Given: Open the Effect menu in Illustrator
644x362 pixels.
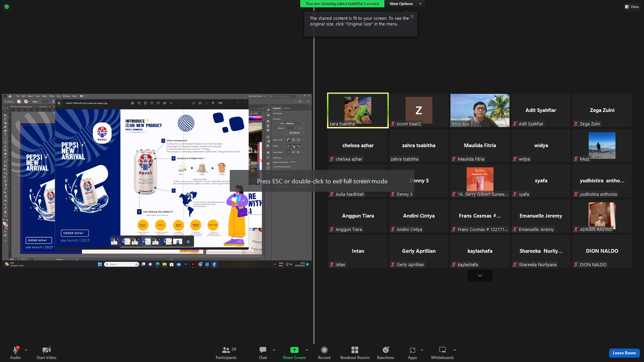Looking at the screenshot, I should [x=52, y=96].
